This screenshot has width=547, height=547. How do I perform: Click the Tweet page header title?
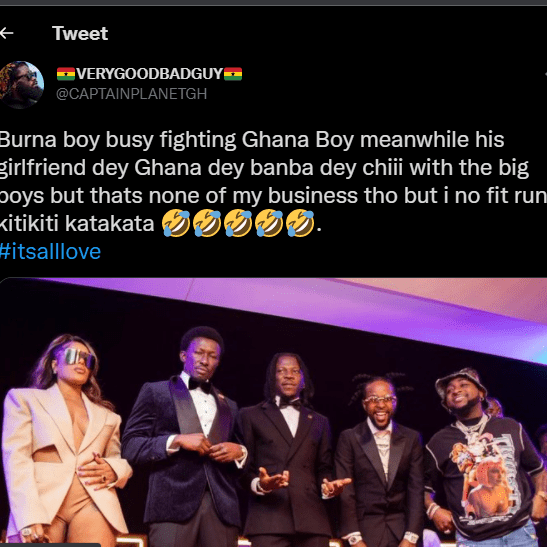(x=80, y=33)
